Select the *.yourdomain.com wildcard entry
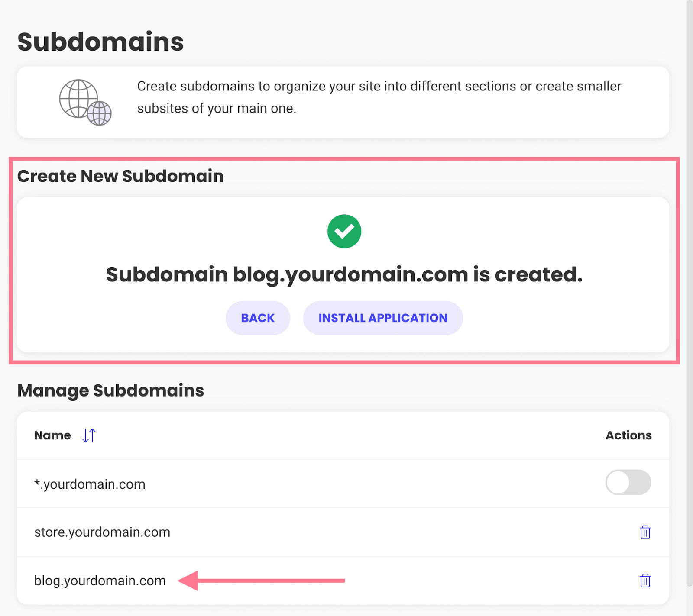 click(x=90, y=484)
